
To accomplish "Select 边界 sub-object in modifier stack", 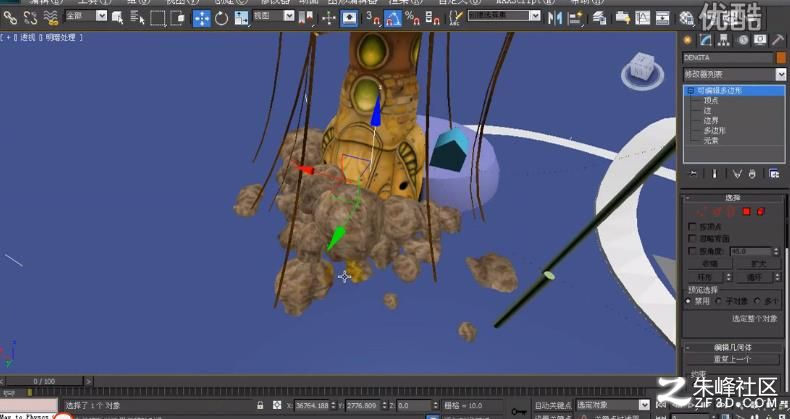I will [x=711, y=121].
